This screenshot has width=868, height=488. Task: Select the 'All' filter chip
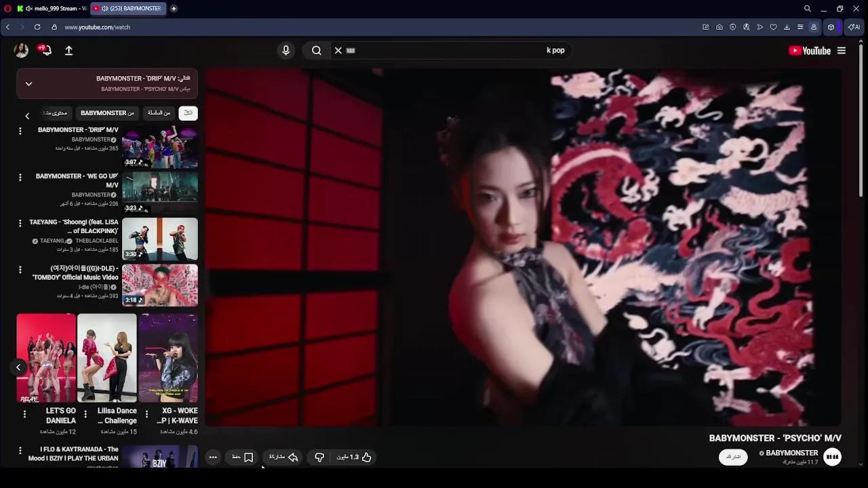pos(189,113)
